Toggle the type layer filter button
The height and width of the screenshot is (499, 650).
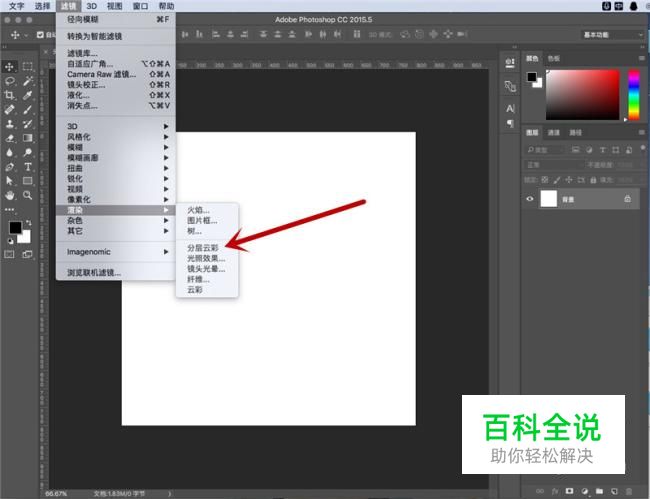point(603,150)
